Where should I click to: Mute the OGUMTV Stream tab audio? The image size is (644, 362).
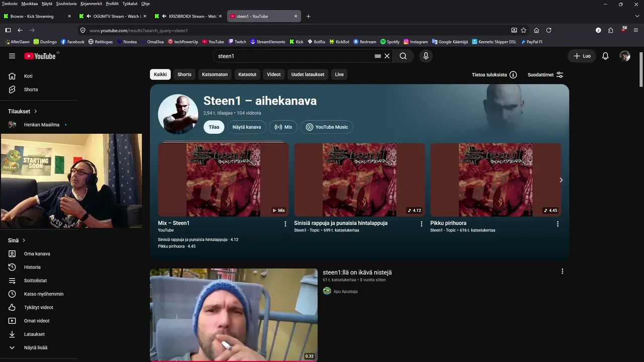[x=89, y=16]
